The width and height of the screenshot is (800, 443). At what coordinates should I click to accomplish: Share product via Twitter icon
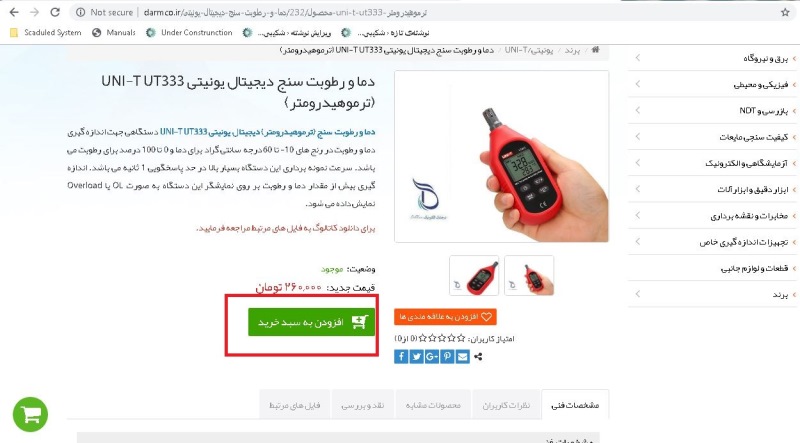pyautogui.click(x=416, y=356)
